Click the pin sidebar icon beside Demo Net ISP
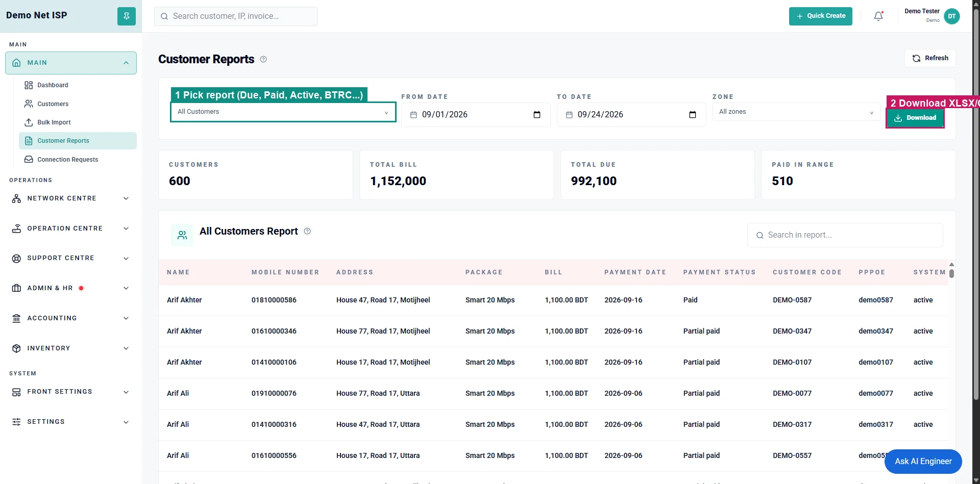 (127, 16)
